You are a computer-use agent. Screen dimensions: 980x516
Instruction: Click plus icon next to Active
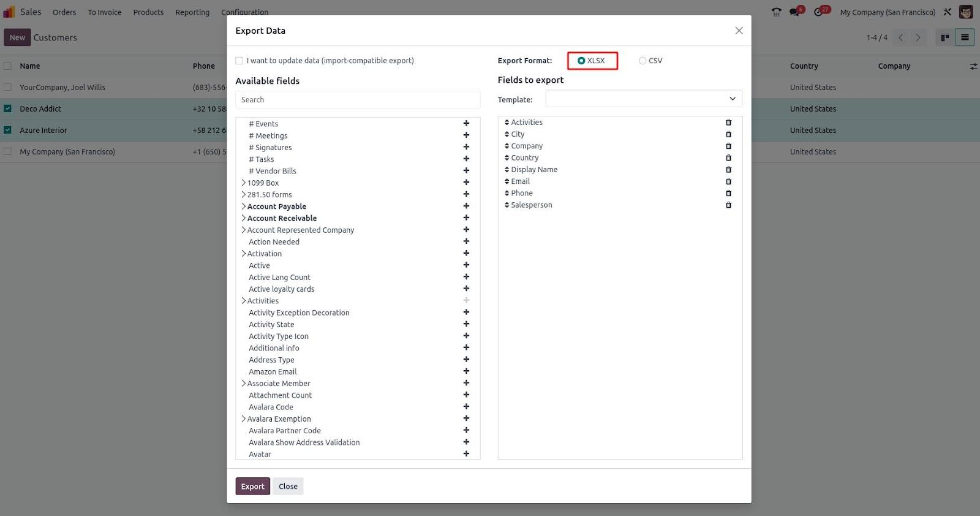coord(466,265)
